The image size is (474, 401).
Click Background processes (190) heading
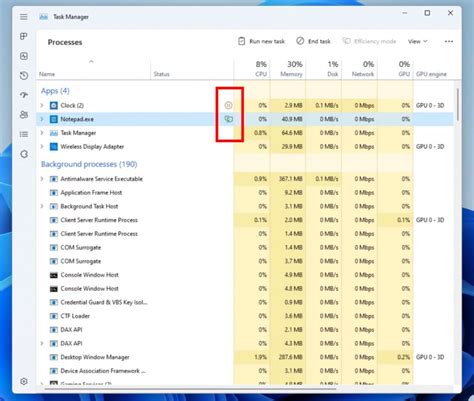89,164
